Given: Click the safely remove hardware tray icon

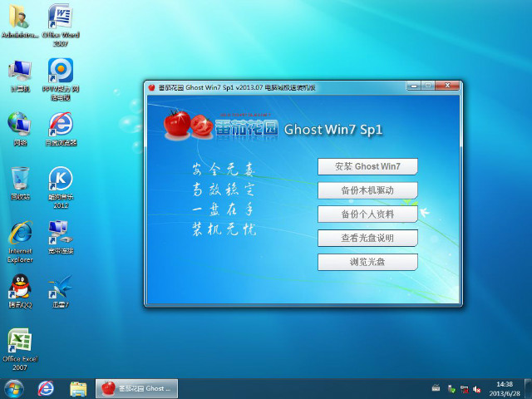Looking at the screenshot, I should (451, 389).
